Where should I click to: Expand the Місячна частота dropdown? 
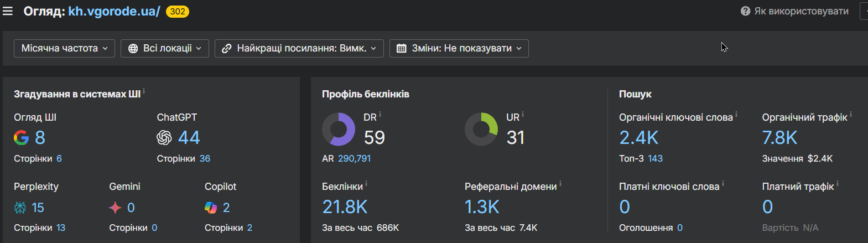pos(65,48)
